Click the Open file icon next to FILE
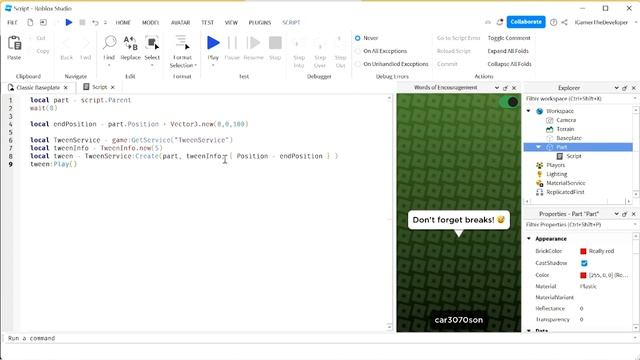This screenshot has height=360, width=640. point(43,22)
